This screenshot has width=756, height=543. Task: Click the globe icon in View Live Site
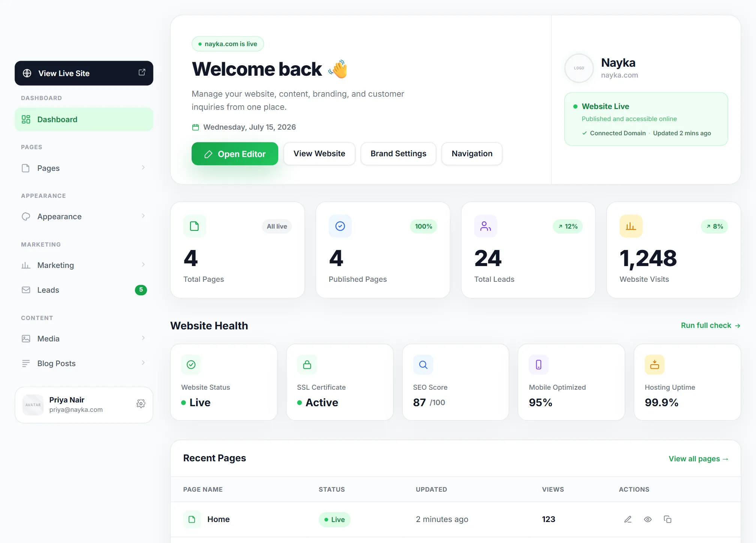click(x=27, y=73)
